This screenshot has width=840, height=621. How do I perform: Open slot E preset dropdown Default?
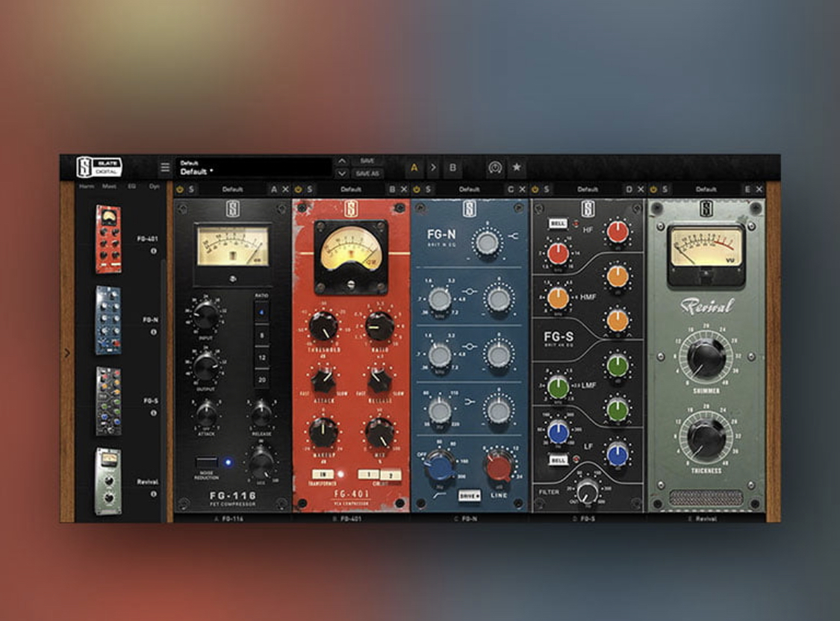coord(706,189)
